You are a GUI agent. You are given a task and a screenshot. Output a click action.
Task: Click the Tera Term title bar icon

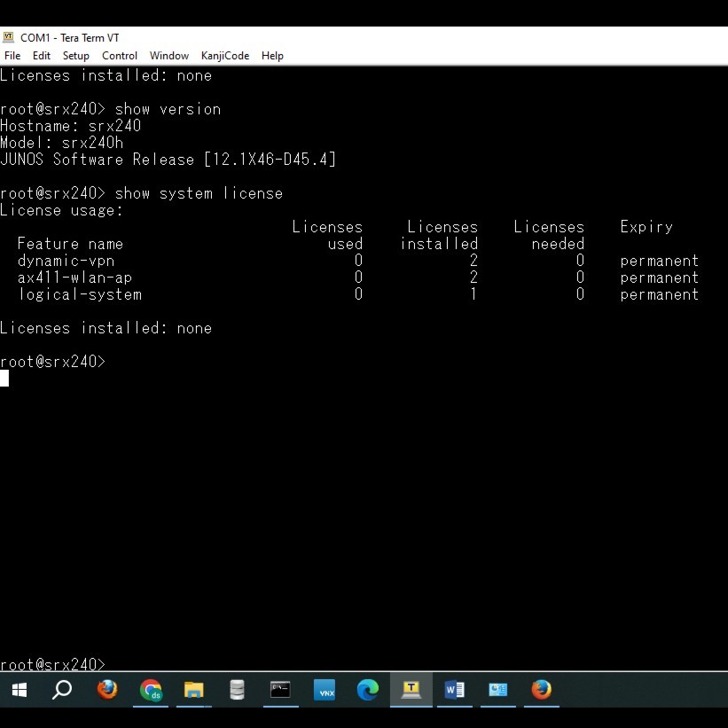pyautogui.click(x=8, y=37)
